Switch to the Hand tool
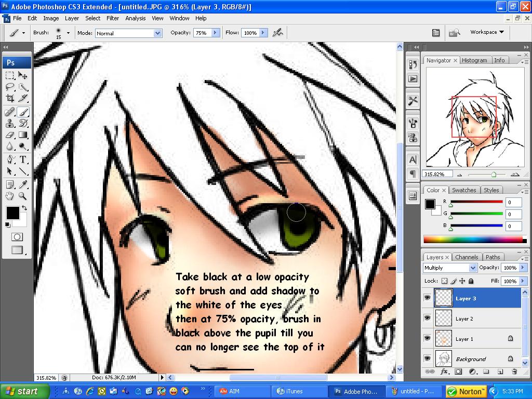The height and width of the screenshot is (399, 532). point(10,196)
